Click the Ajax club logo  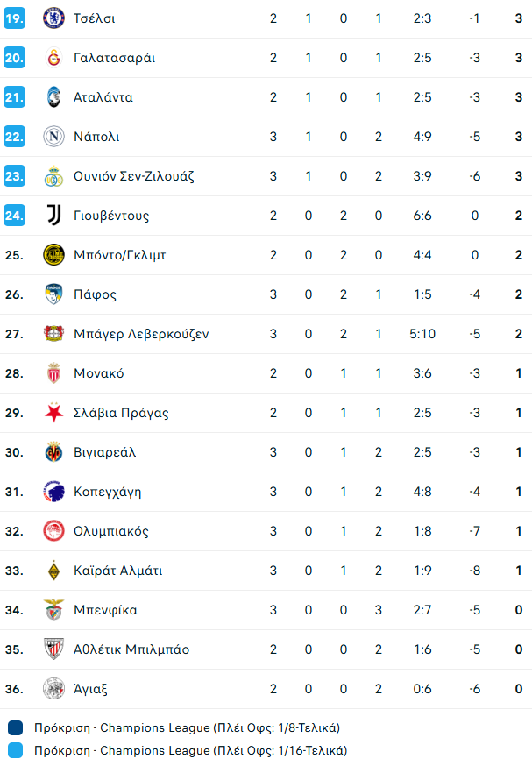point(53,689)
